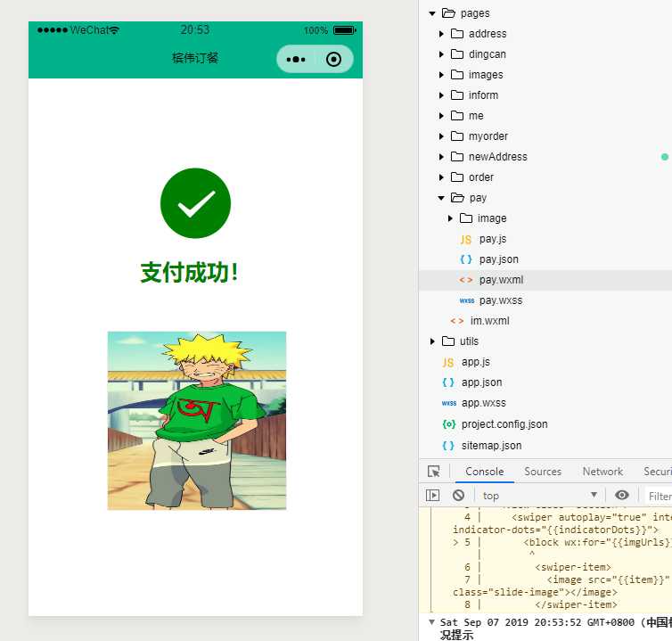The height and width of the screenshot is (641, 672).
Task: Switch to the Console tab
Action: pyautogui.click(x=484, y=472)
